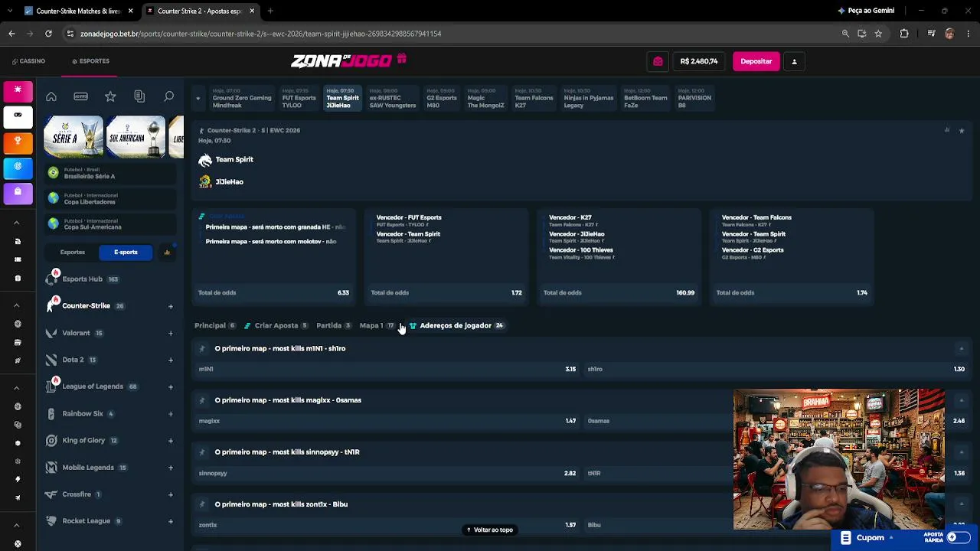
Task: Expand the Mobile Legends category with plus
Action: [171, 468]
